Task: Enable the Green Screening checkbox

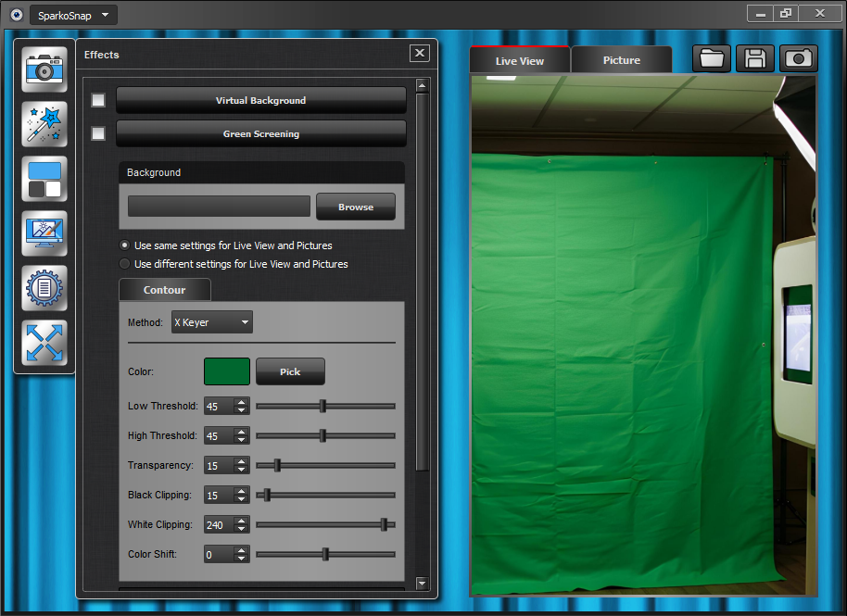Action: [98, 133]
